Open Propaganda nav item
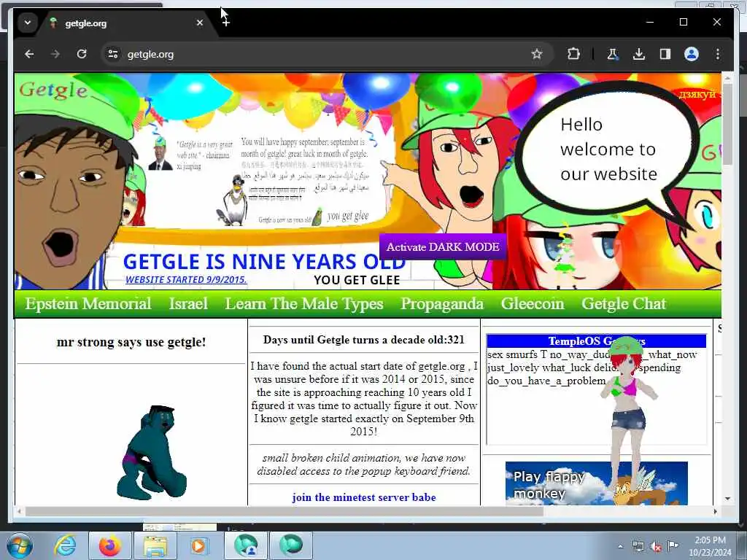This screenshot has height=560, width=747. [442, 304]
